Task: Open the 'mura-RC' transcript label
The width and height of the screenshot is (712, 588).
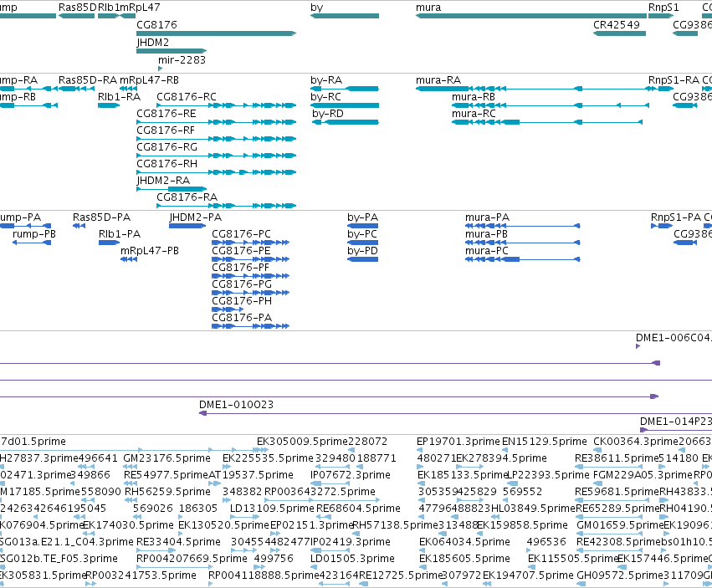Action: click(474, 114)
